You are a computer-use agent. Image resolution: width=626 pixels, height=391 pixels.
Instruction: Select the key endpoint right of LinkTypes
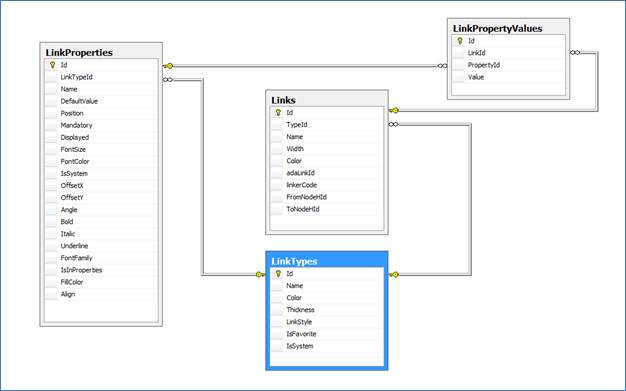tap(394, 274)
